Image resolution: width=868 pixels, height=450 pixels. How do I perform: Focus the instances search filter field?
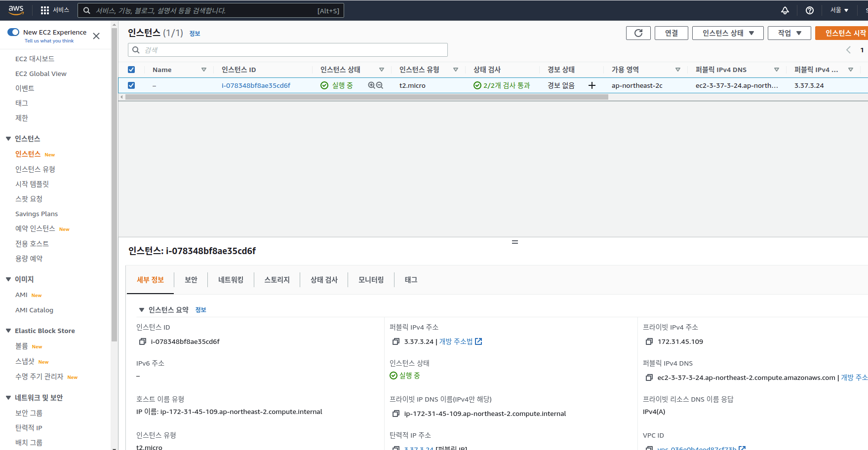click(288, 50)
